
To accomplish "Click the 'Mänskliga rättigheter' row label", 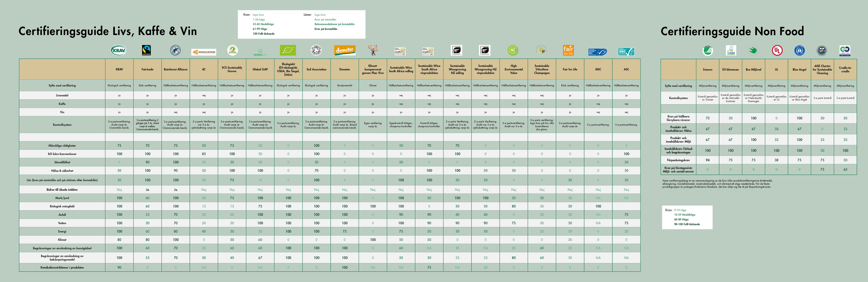I will pyautogui.click(x=62, y=146).
